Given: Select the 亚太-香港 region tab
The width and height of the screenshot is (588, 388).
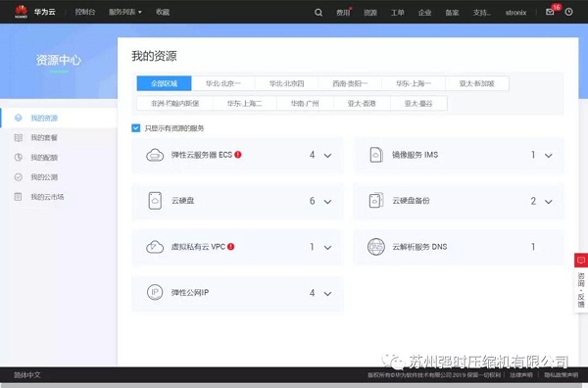Looking at the screenshot, I should (362, 103).
